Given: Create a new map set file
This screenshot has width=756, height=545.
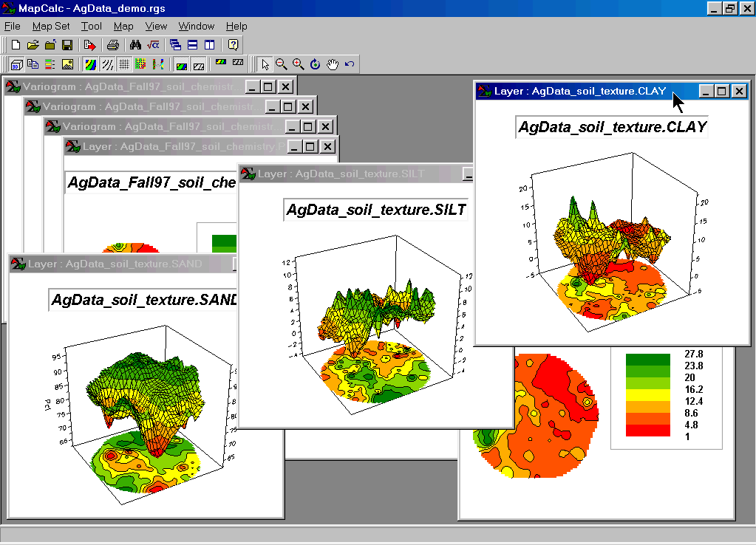Looking at the screenshot, I should pos(16,45).
